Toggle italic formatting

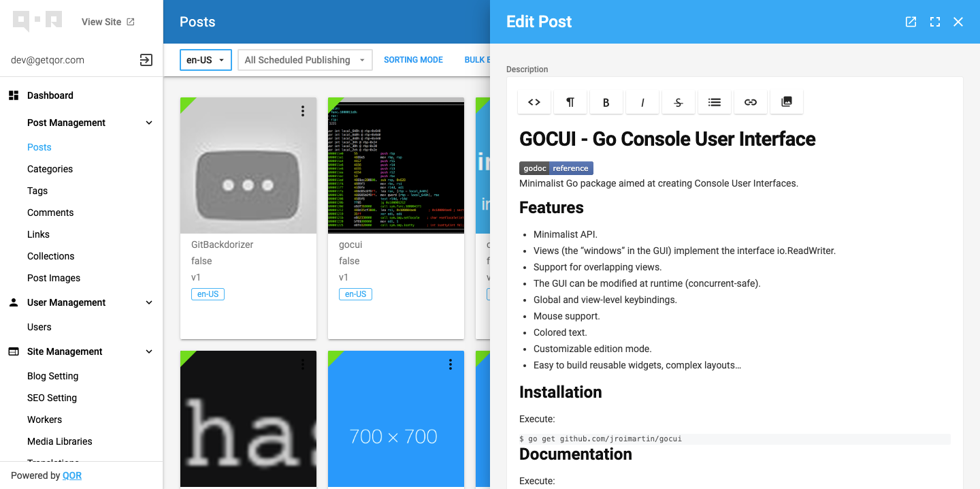pos(642,102)
